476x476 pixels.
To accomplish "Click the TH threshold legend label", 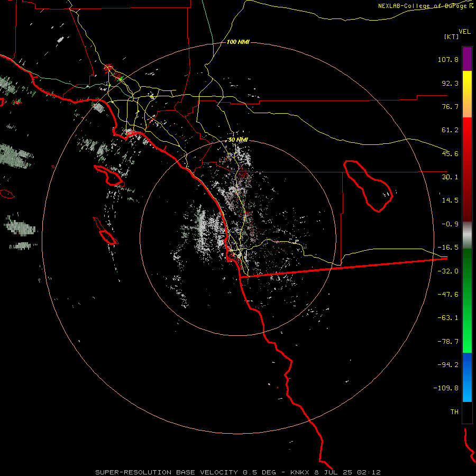I will [454, 412].
